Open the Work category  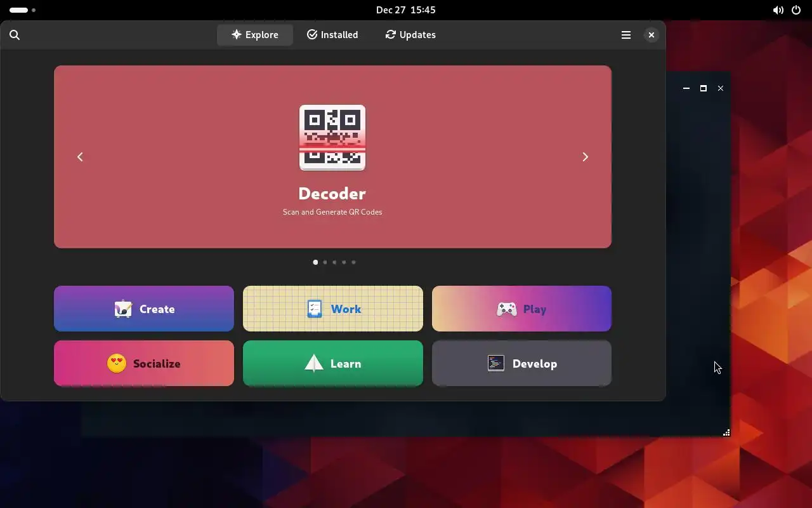click(x=333, y=309)
